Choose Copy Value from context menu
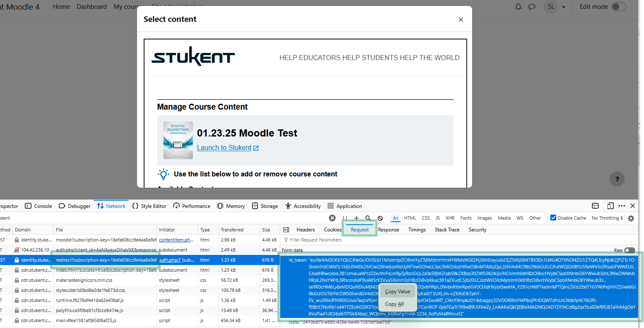 click(x=397, y=291)
